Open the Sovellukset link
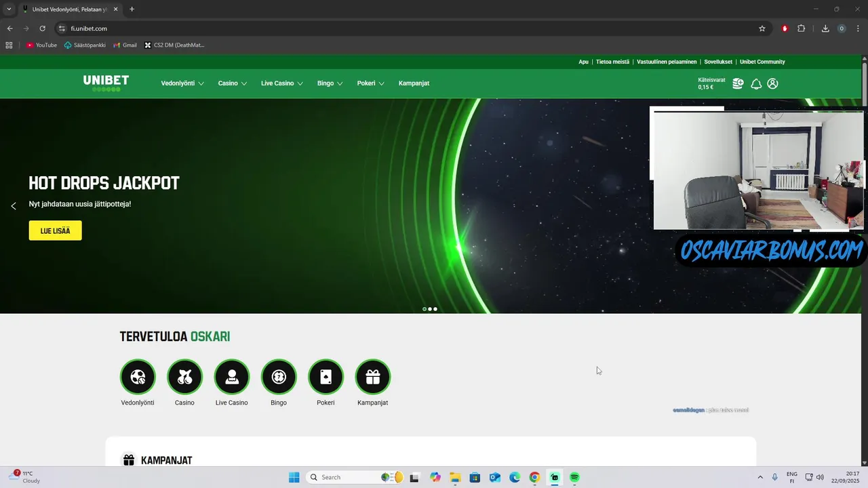The width and height of the screenshot is (868, 488). 718,62
